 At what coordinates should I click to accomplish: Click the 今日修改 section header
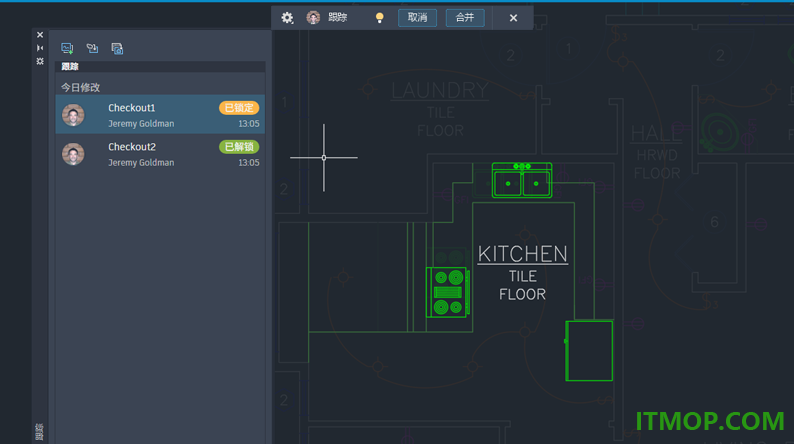coord(81,87)
